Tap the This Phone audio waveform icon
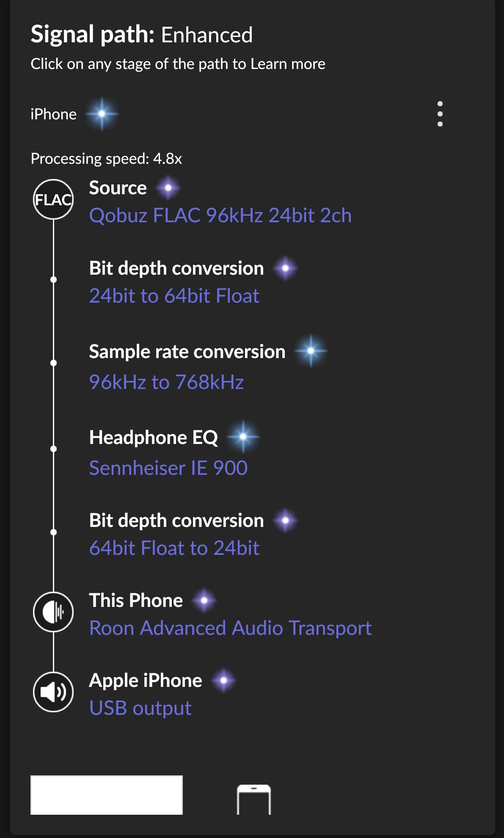This screenshot has height=838, width=504. point(53,612)
